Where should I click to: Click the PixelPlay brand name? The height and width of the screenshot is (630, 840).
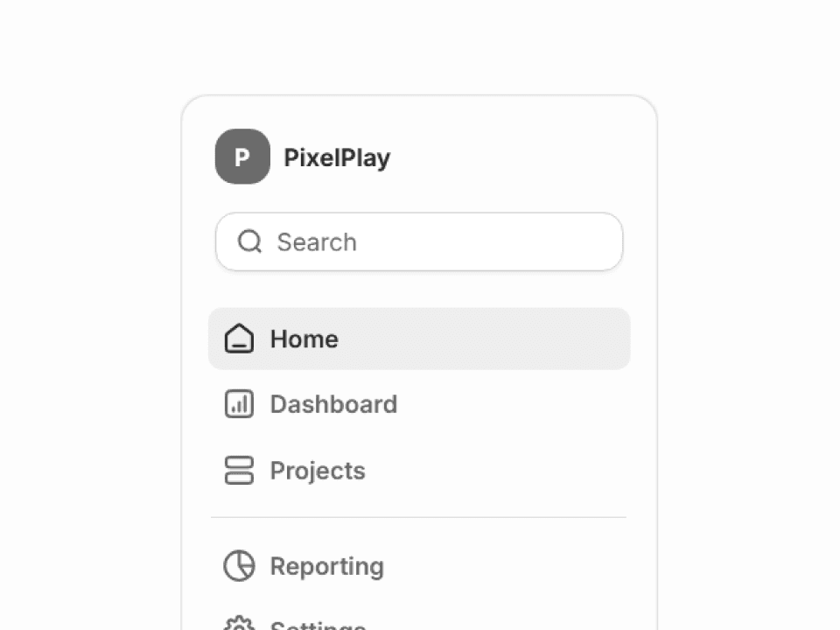tap(337, 157)
